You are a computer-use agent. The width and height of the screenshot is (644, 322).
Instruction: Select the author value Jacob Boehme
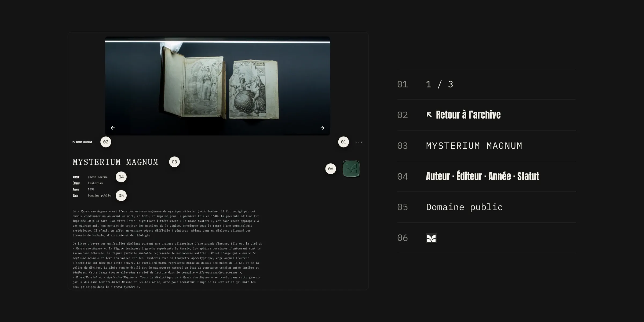pyautogui.click(x=98, y=177)
